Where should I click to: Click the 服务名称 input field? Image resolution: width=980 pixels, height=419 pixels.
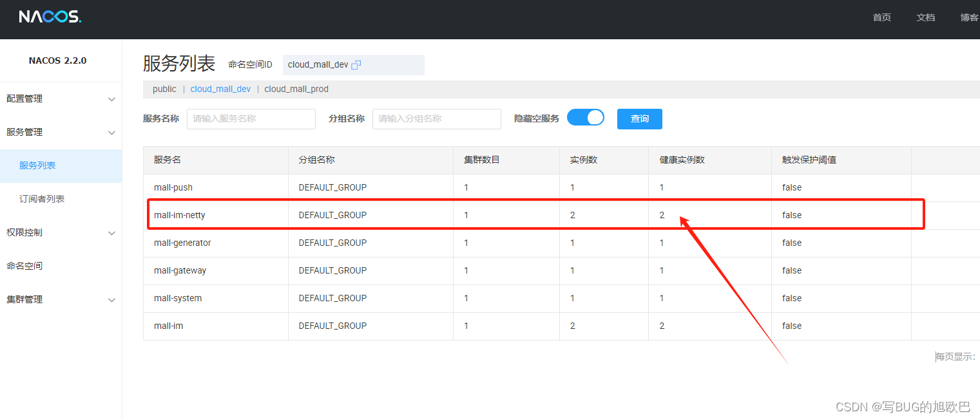pyautogui.click(x=251, y=118)
